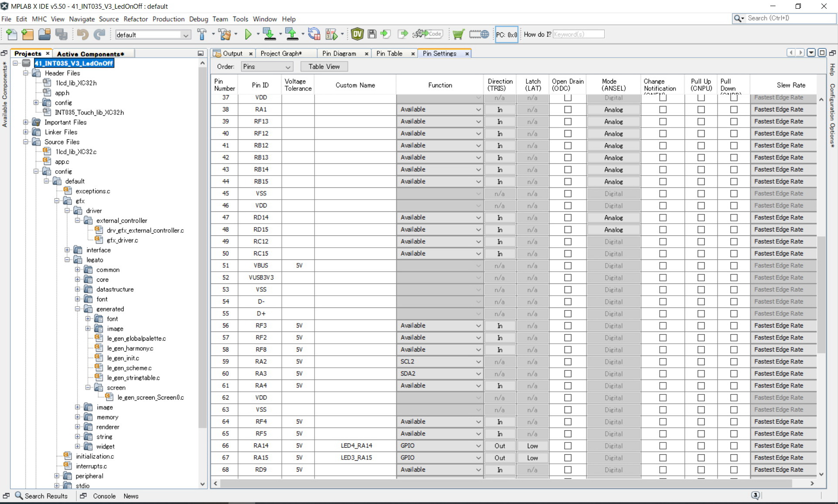
Task: Enable Pull Up checkbox for pin 38
Action: click(x=701, y=110)
